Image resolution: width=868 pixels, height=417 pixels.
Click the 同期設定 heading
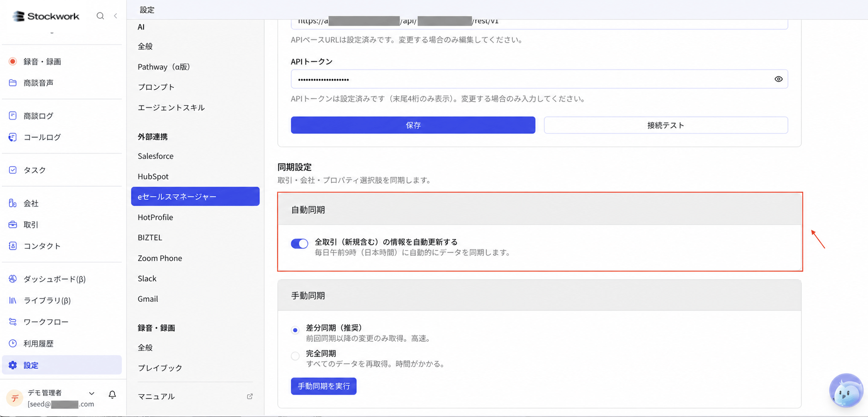[x=294, y=167]
